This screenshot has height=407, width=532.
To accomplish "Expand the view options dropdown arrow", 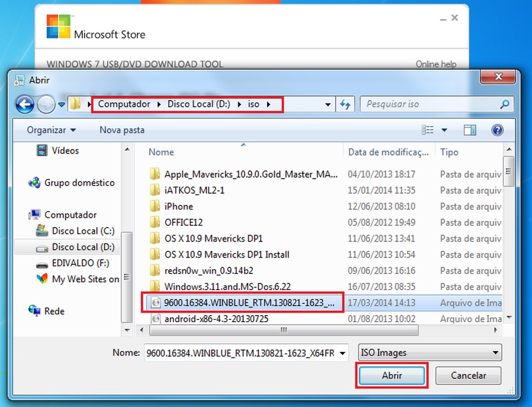I will [x=444, y=130].
